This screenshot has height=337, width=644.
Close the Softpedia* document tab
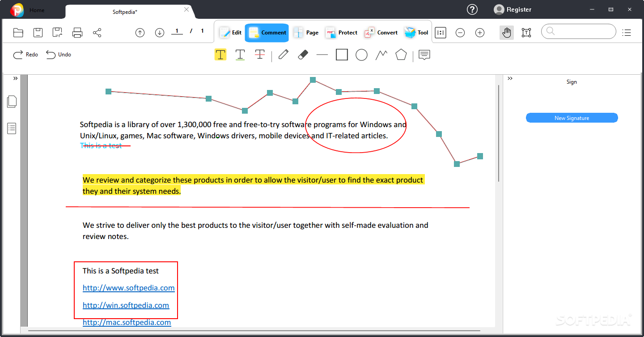(186, 10)
